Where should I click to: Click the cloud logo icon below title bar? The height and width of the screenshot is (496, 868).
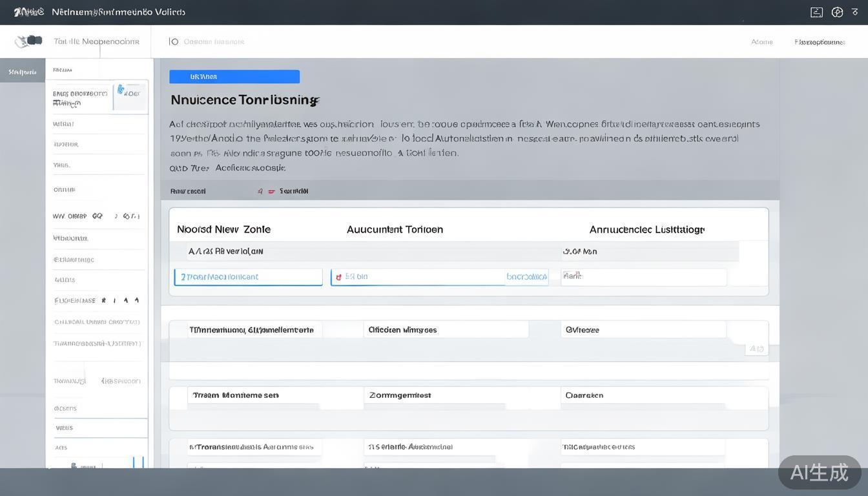[28, 41]
